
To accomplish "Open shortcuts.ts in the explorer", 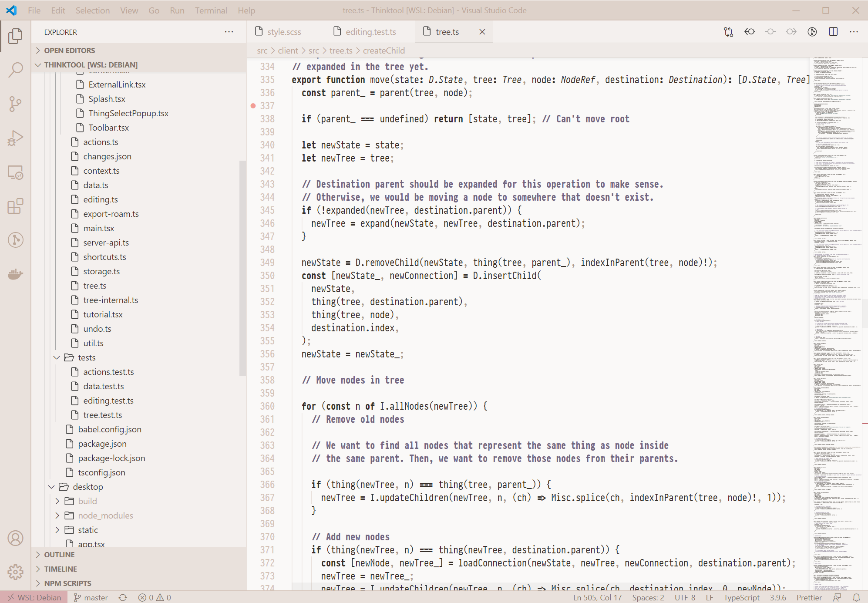I will tap(104, 257).
